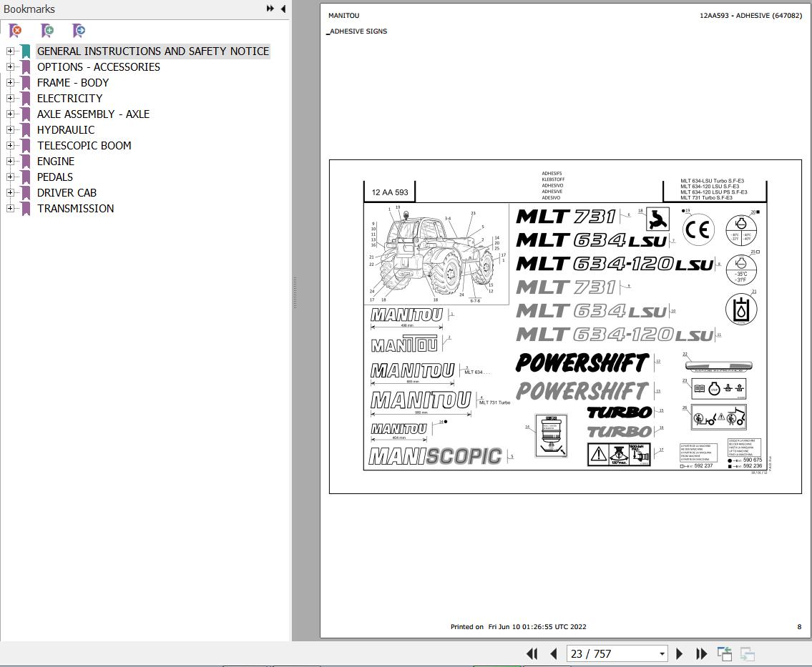Go to the previous page
Viewport: 812px width, 667px height.
pyautogui.click(x=553, y=654)
